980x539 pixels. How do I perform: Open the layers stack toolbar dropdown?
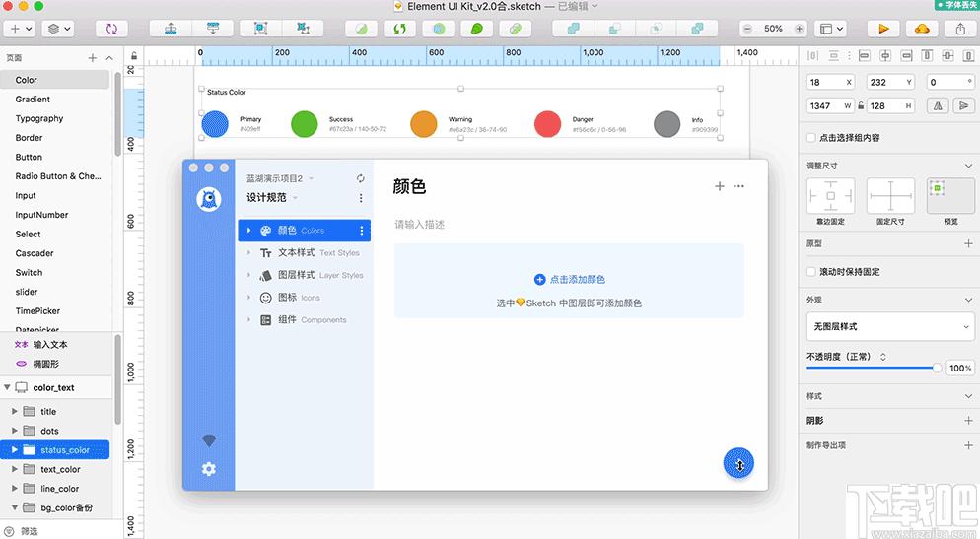[x=58, y=29]
